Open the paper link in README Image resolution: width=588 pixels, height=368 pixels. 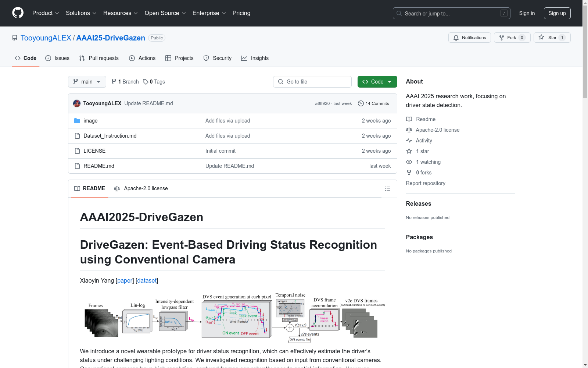(125, 280)
